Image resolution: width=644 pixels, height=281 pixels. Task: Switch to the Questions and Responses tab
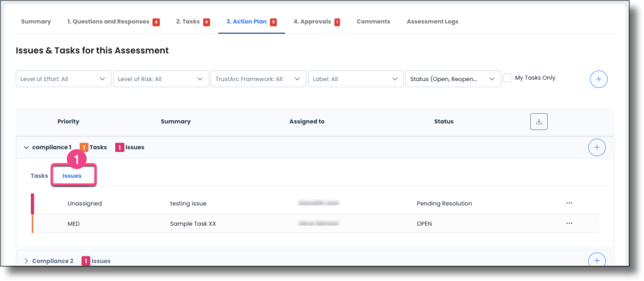coord(109,21)
